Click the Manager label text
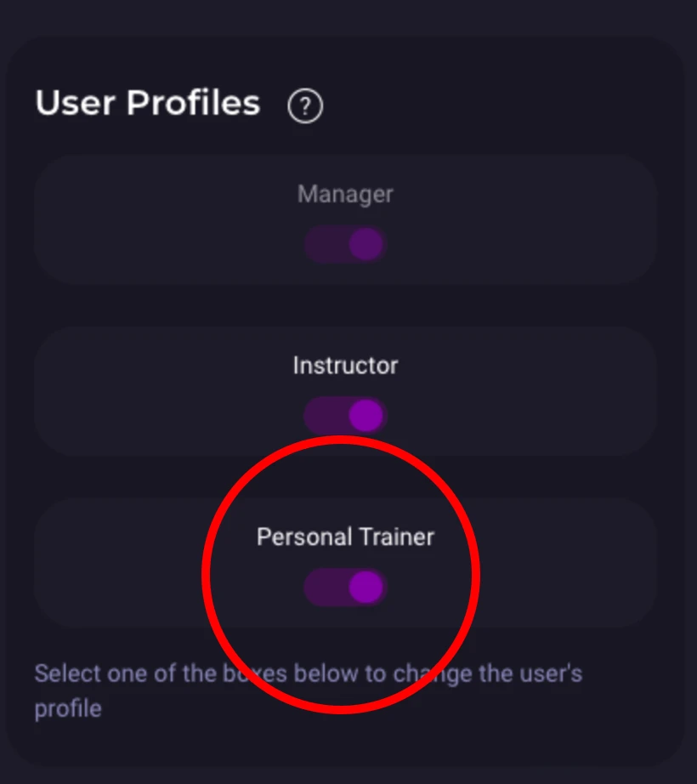 pyautogui.click(x=345, y=194)
